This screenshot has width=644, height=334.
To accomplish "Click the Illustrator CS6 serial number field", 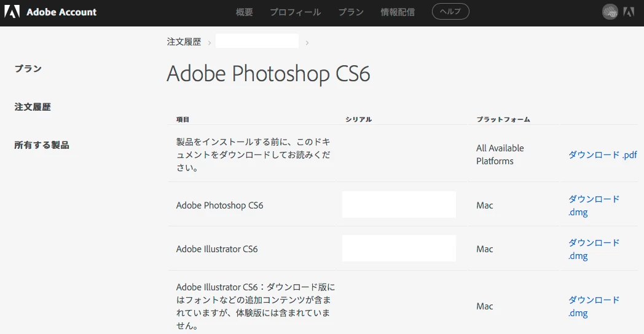I will (399, 248).
